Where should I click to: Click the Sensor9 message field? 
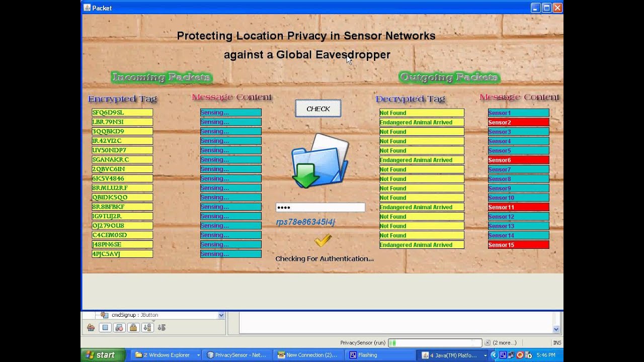click(x=518, y=188)
